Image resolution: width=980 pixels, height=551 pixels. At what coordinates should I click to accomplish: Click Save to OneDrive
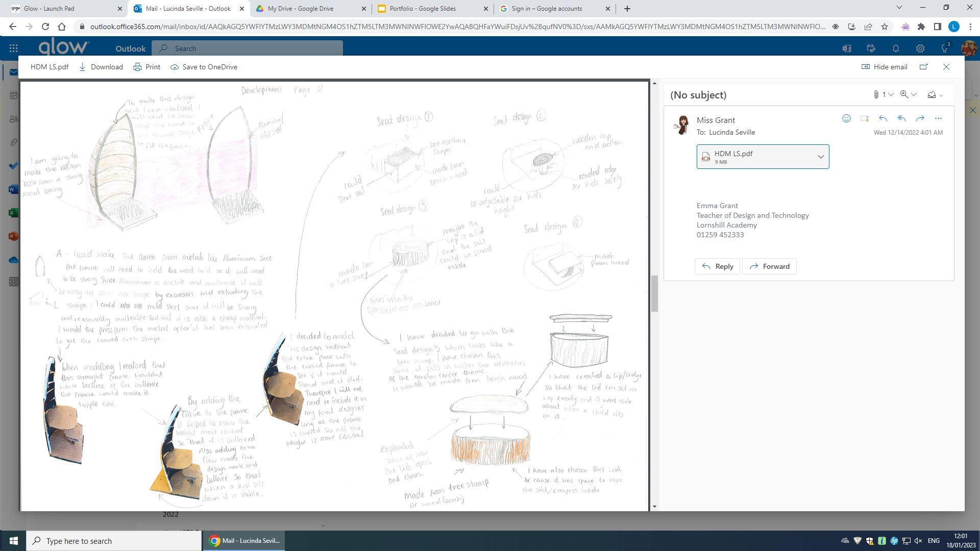coord(204,67)
